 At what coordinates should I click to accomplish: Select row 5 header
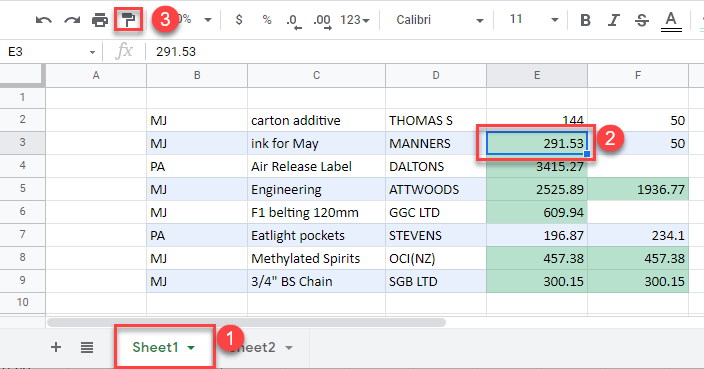click(22, 189)
